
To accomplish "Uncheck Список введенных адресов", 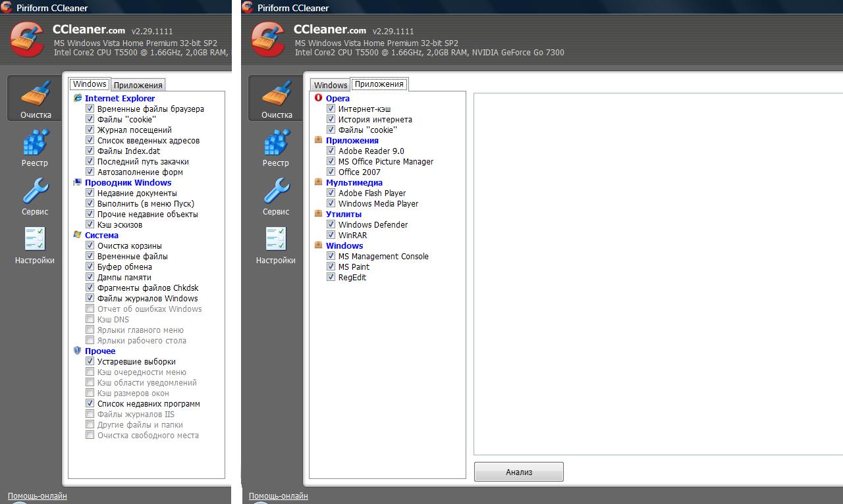I will (90, 140).
